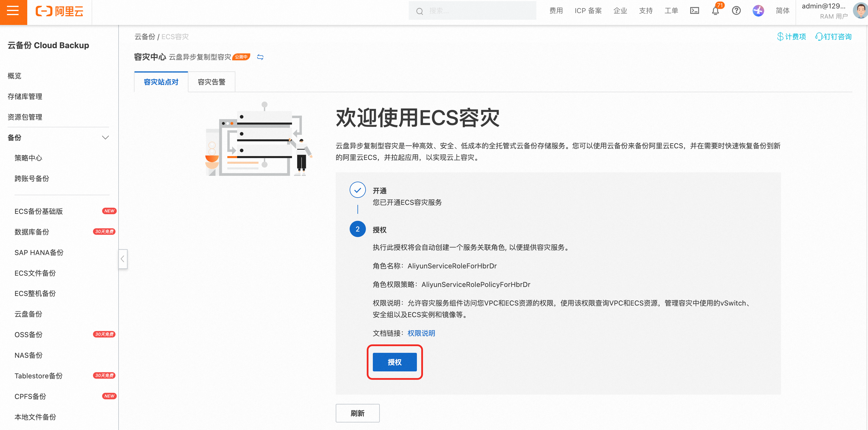Open 概览 in the sidebar

(x=14, y=76)
